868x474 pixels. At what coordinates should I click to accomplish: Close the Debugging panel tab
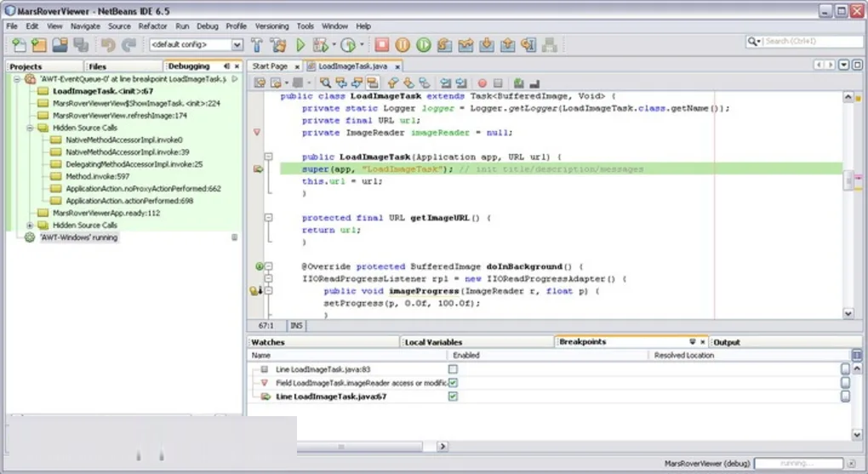click(x=237, y=66)
